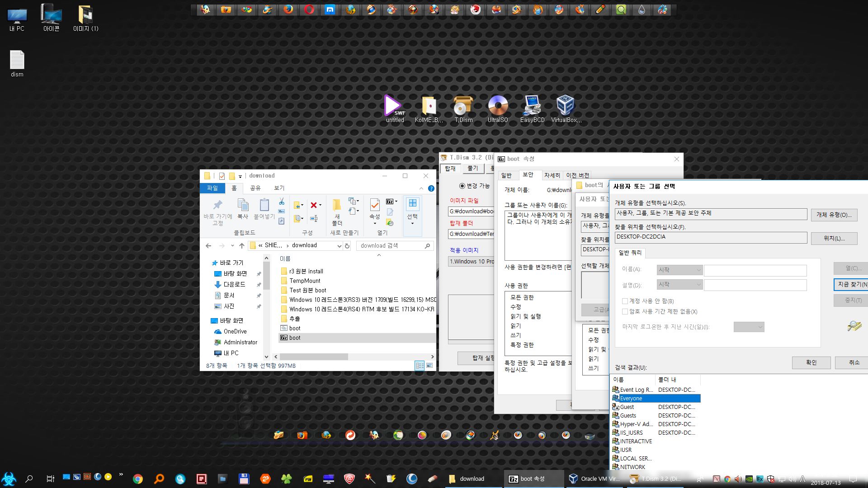The image size is (868, 488).
Task: Click the taskbar search magnifier
Action: (x=29, y=479)
